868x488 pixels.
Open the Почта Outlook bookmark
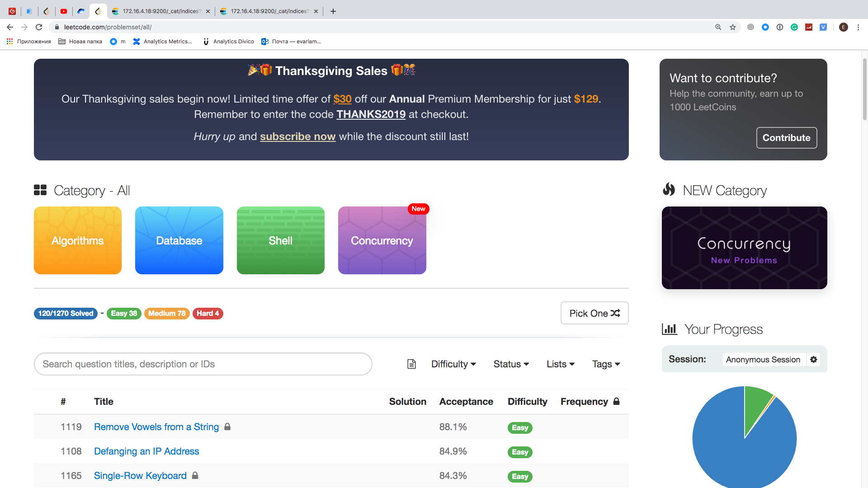pos(292,42)
